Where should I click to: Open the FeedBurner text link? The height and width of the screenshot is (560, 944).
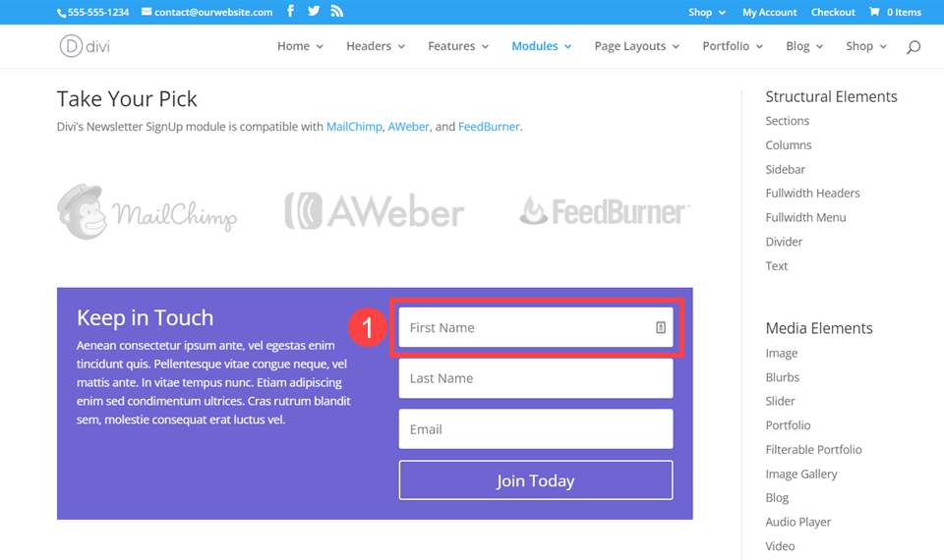tap(489, 127)
